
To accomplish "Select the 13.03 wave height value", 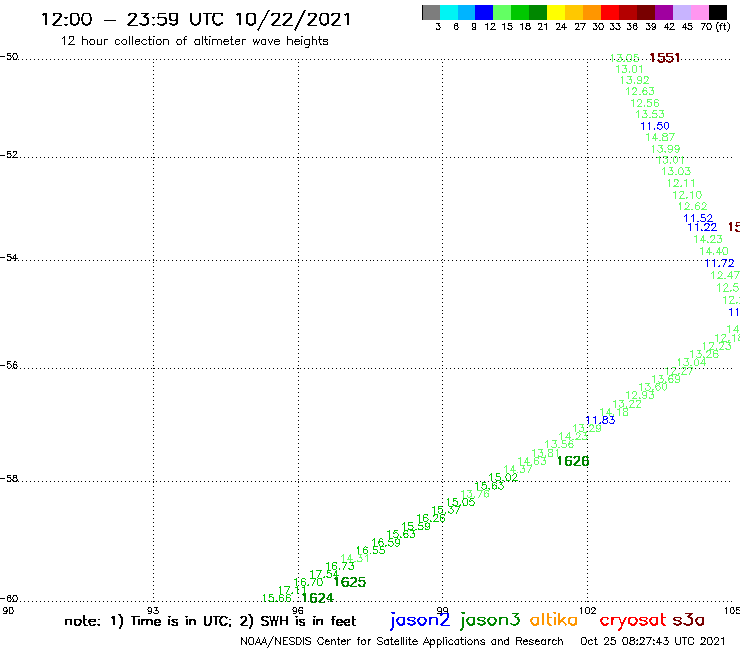I will (676, 171).
